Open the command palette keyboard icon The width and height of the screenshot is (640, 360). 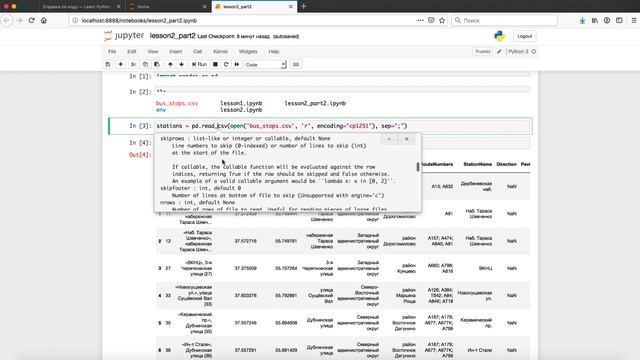(x=296, y=64)
